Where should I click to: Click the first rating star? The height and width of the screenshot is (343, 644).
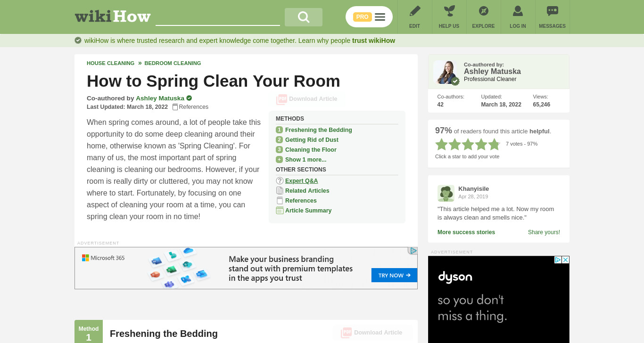(441, 144)
